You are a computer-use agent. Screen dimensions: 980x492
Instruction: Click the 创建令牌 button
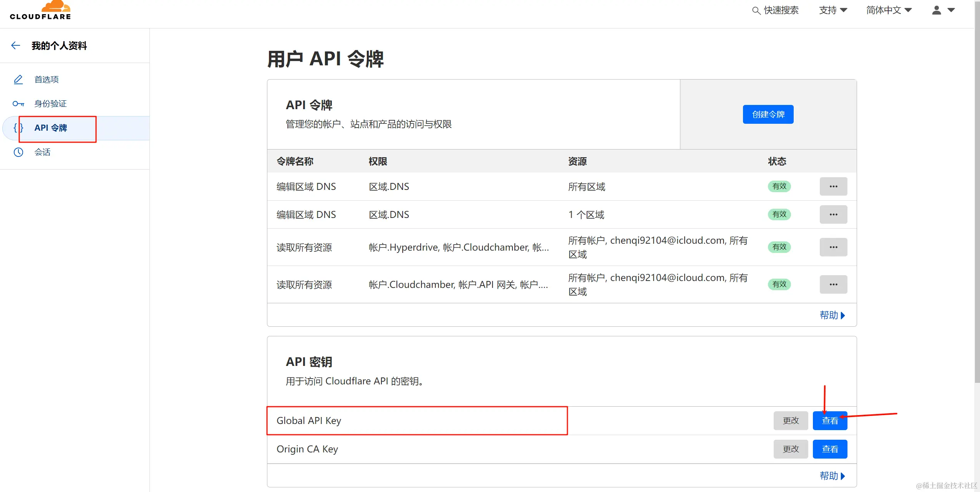(768, 115)
